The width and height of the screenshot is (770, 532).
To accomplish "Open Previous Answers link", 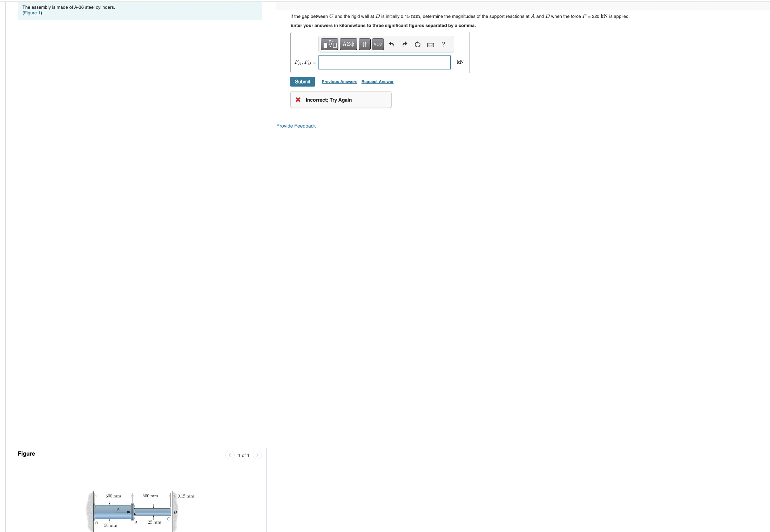I will point(339,82).
